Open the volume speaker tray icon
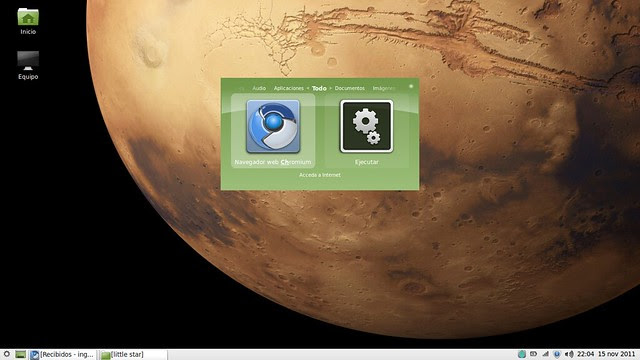 [569, 354]
